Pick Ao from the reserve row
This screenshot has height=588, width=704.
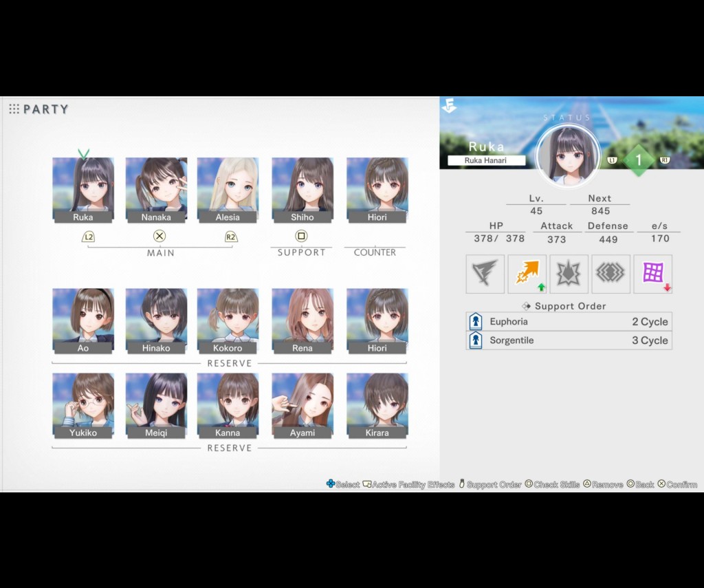coord(83,321)
